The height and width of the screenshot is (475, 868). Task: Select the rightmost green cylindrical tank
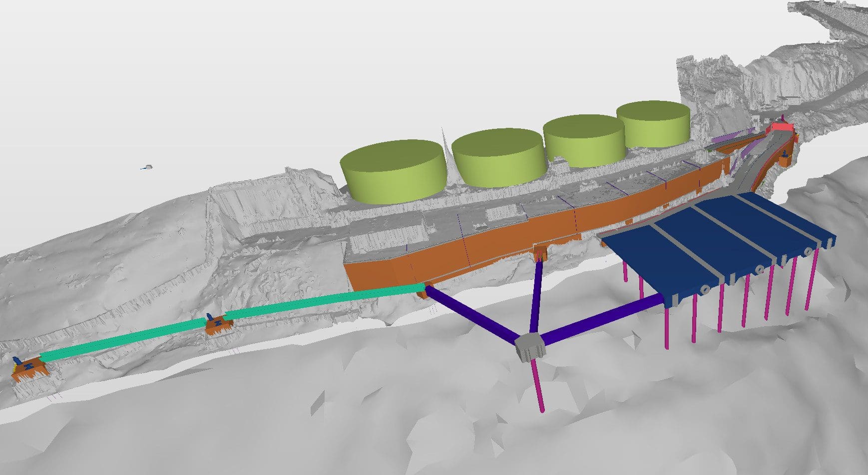(653, 124)
